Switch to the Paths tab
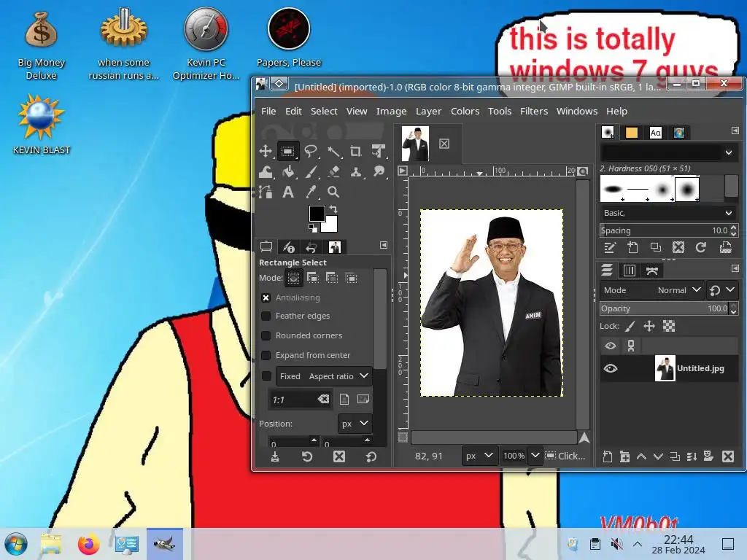The height and width of the screenshot is (560, 747). (651, 271)
